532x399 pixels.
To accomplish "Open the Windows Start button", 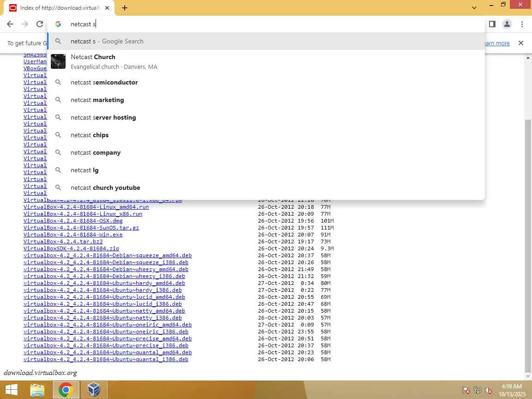I will pyautogui.click(x=12, y=390).
